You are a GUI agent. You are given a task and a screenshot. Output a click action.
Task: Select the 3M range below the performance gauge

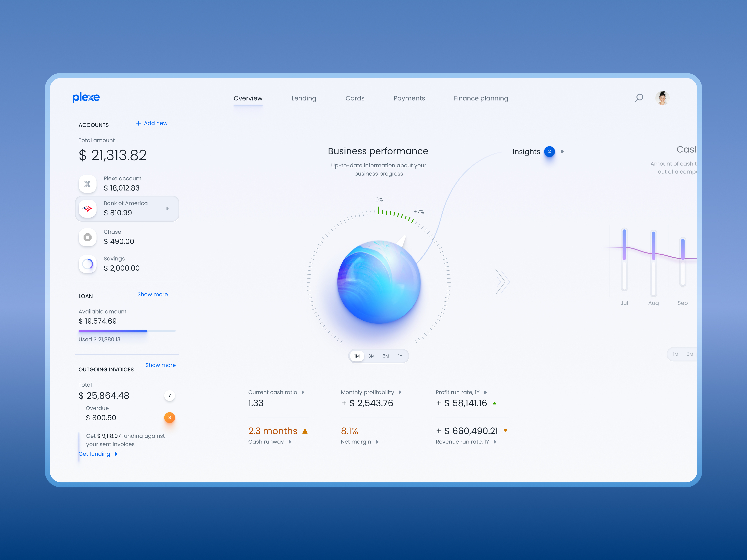(371, 356)
